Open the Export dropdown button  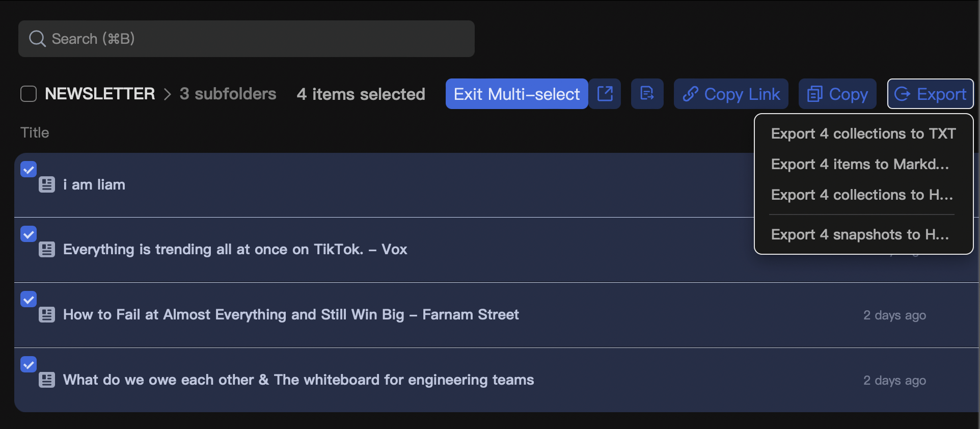point(930,94)
